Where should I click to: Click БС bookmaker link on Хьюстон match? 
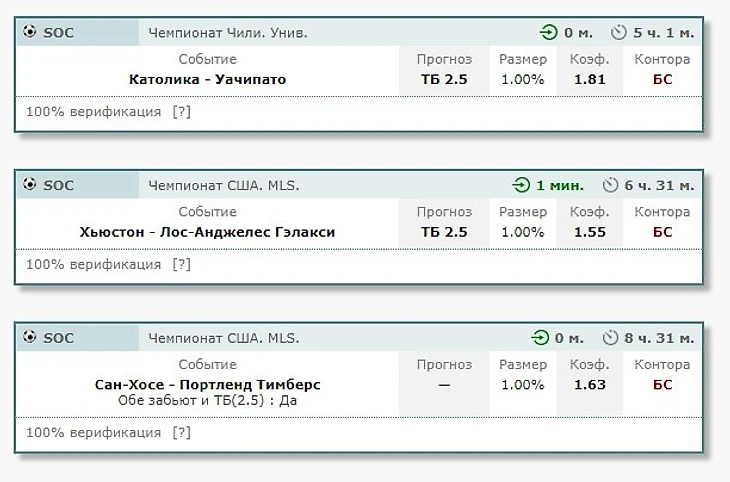(662, 232)
